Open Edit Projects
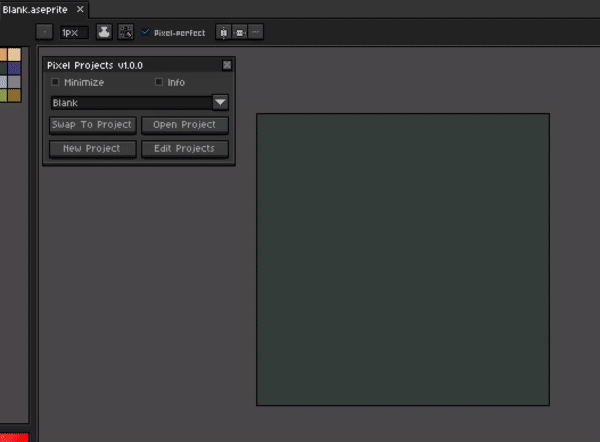 tap(184, 149)
